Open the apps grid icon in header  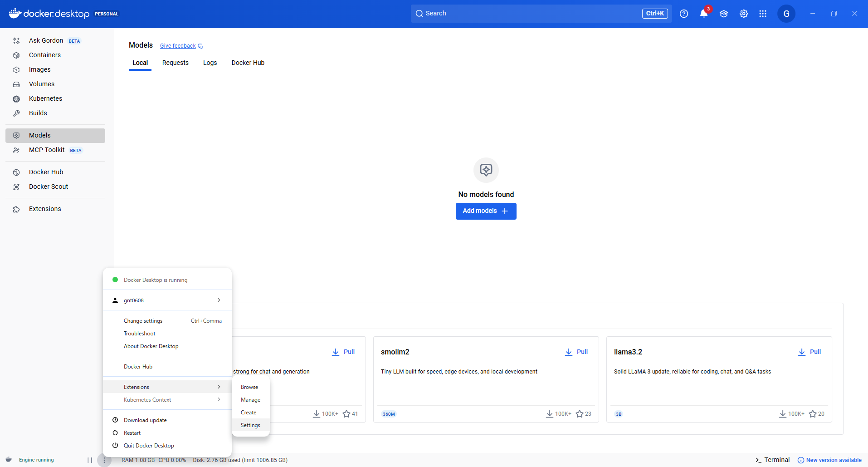click(x=763, y=14)
